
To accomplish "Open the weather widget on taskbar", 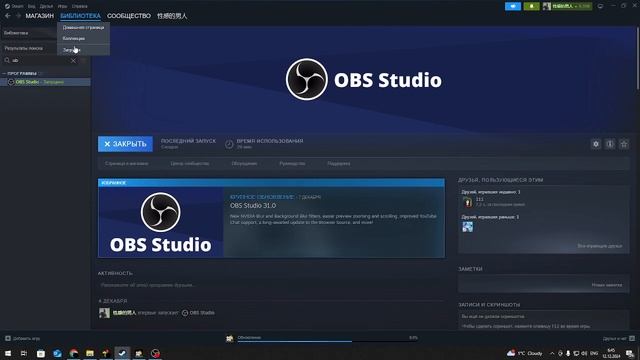I will click(x=525, y=353).
